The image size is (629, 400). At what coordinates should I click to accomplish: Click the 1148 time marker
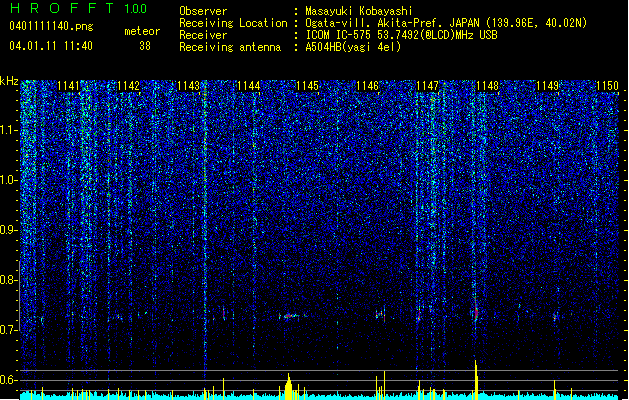click(487, 86)
